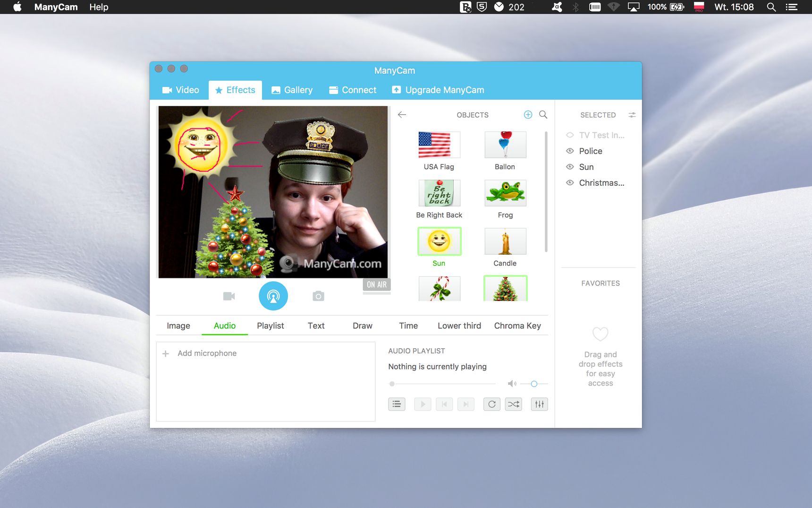Viewport: 812px width, 508px height.
Task: Toggle repeat for audio playlist
Action: [492, 404]
